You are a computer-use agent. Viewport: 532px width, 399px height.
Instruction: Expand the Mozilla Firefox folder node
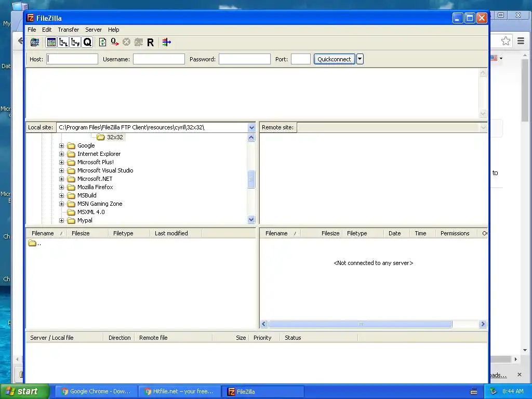pos(61,187)
